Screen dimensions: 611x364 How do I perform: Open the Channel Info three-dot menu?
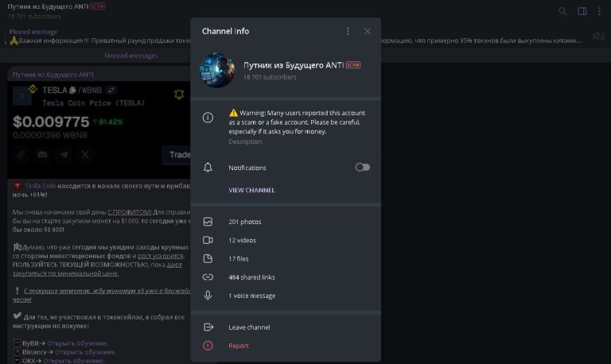click(348, 31)
